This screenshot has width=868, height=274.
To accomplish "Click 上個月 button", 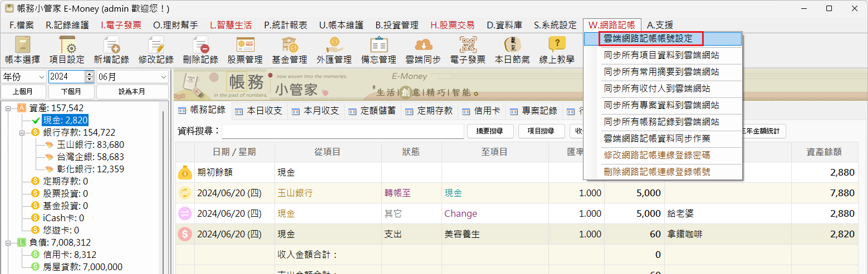I will click(x=23, y=92).
